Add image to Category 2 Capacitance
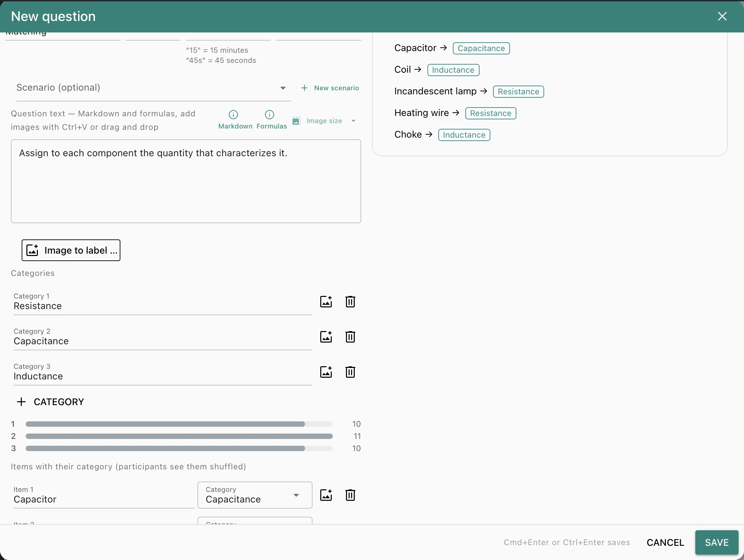744x560 pixels. tap(326, 337)
